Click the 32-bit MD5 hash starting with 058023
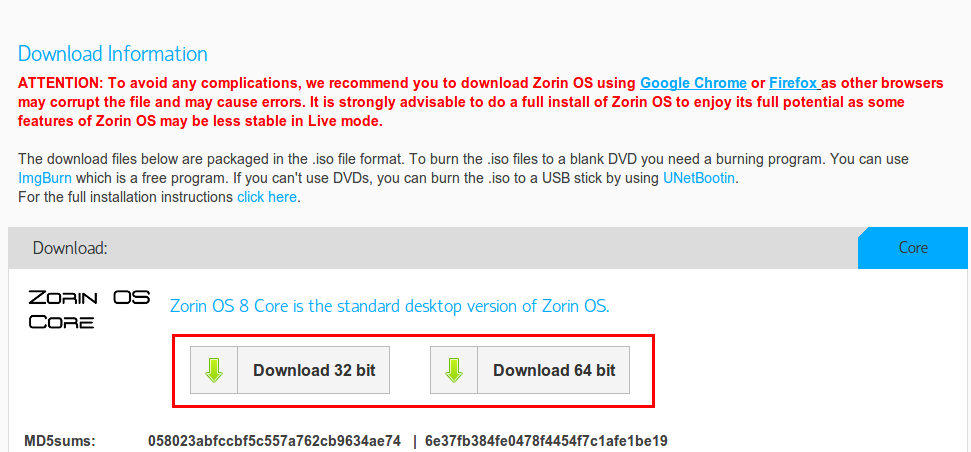 274,441
